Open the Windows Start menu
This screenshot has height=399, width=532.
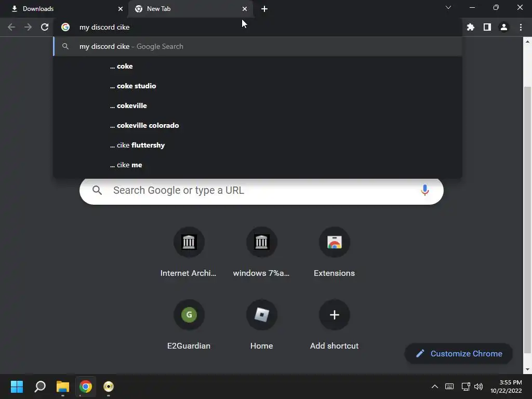(17, 387)
